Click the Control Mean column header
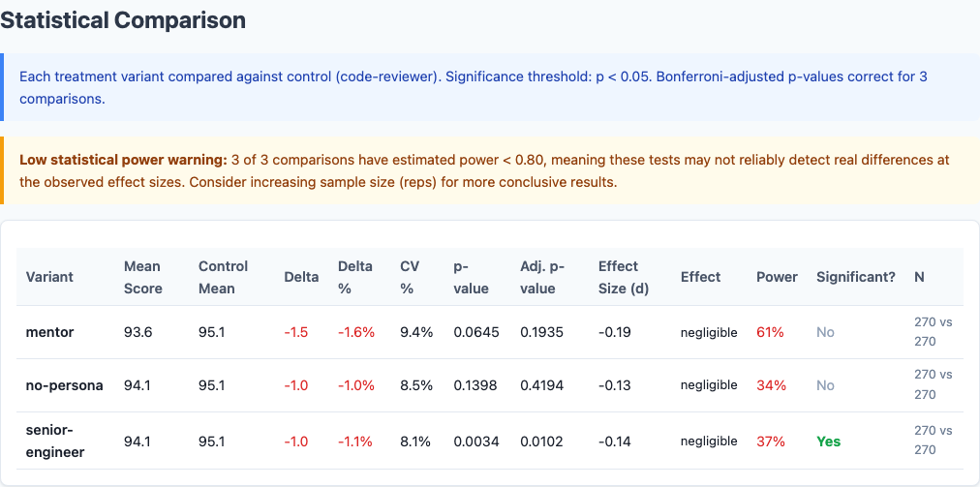980x487 pixels. click(223, 277)
